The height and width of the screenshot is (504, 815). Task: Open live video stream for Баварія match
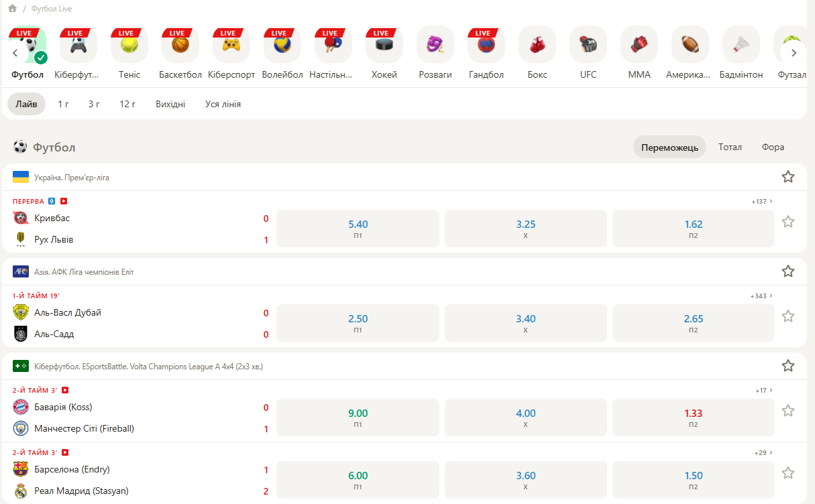pos(65,390)
